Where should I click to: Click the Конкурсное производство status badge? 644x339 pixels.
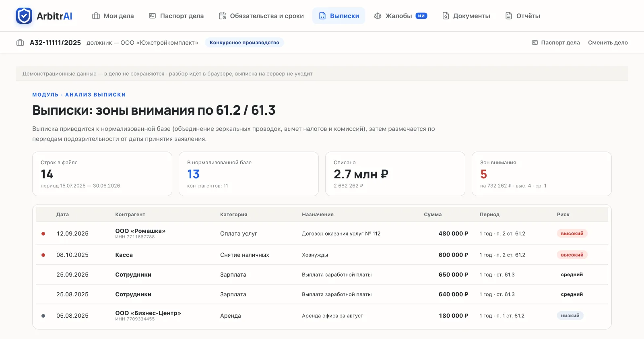click(244, 42)
